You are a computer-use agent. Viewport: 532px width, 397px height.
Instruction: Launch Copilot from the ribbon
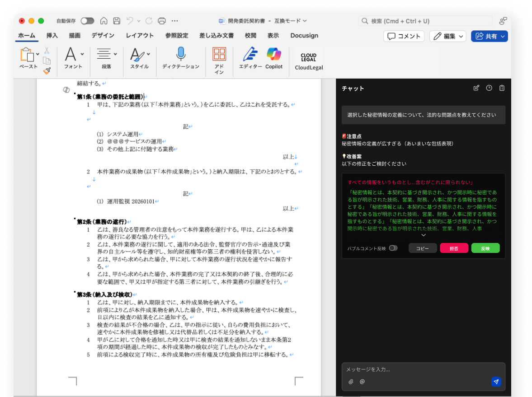click(273, 58)
